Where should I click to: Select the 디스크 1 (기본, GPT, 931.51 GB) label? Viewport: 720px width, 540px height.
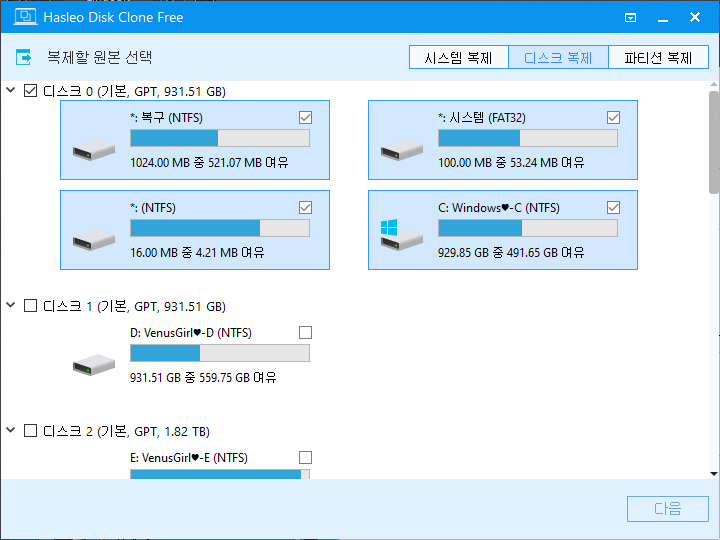[x=134, y=306]
